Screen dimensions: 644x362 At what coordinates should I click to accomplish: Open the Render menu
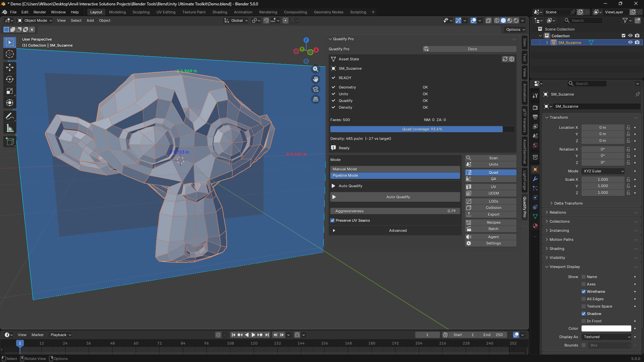coord(40,12)
